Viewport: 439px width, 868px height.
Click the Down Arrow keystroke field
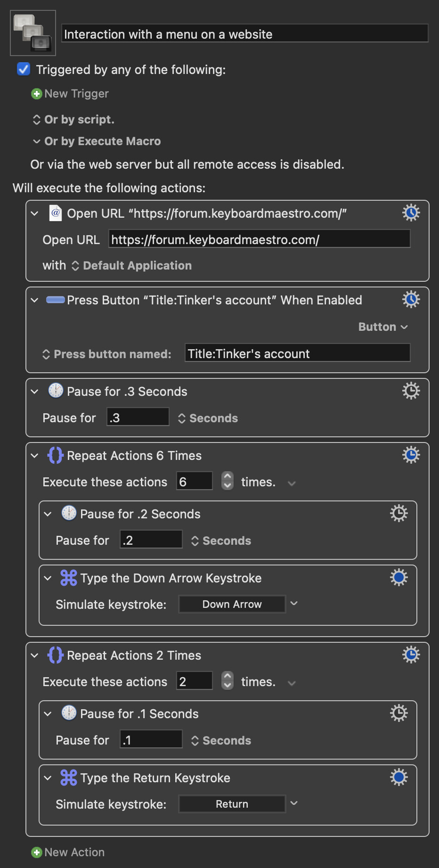(232, 604)
